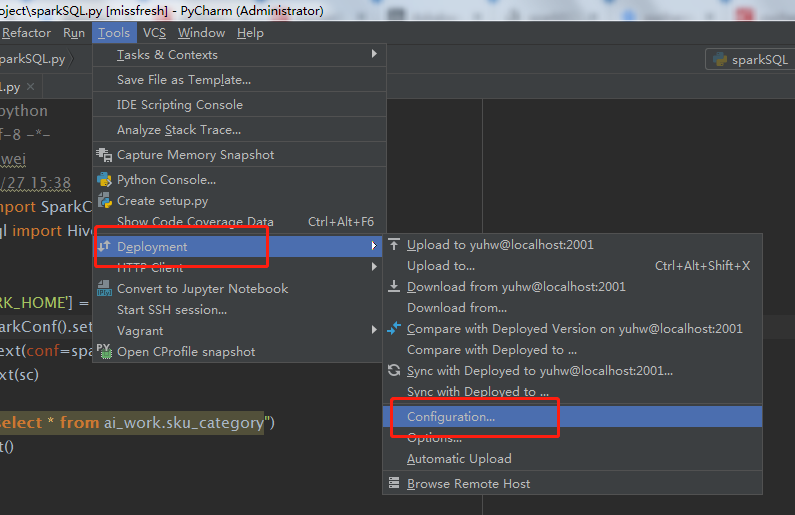Click sparkSQL Python icon in toolbar
The image size is (795, 515).
720,60
